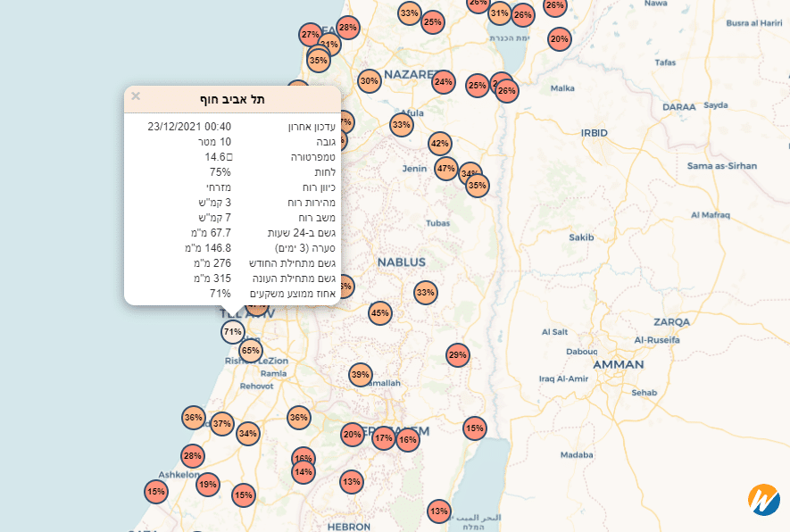The width and height of the screenshot is (790, 532).
Task: Open the 33% marker near Afula
Action: pos(402,125)
